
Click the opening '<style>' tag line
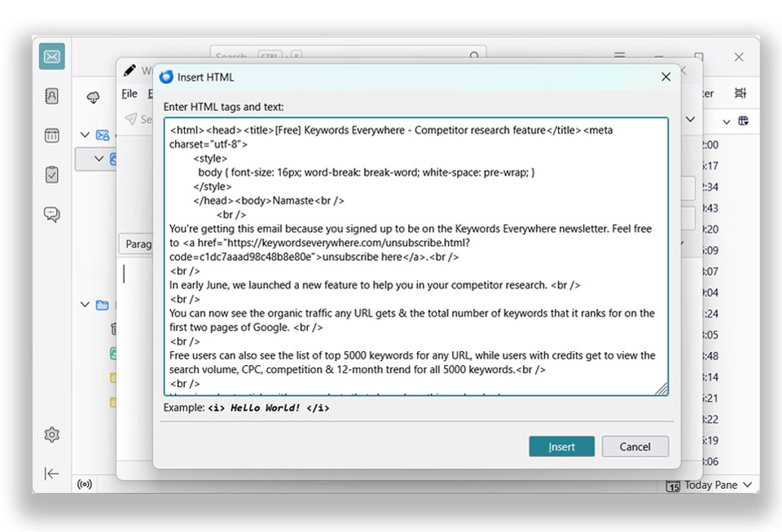(210, 158)
